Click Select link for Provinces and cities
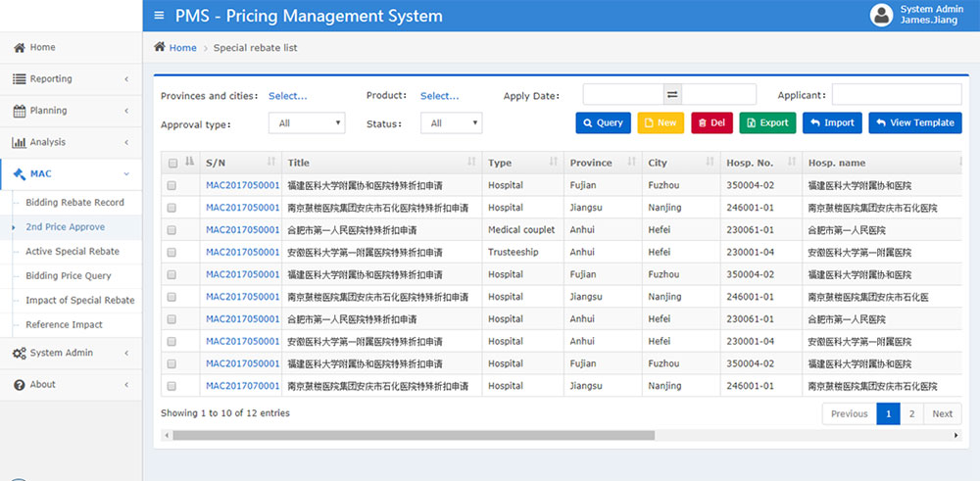Viewport: 980px width, 481px height. coord(288,96)
